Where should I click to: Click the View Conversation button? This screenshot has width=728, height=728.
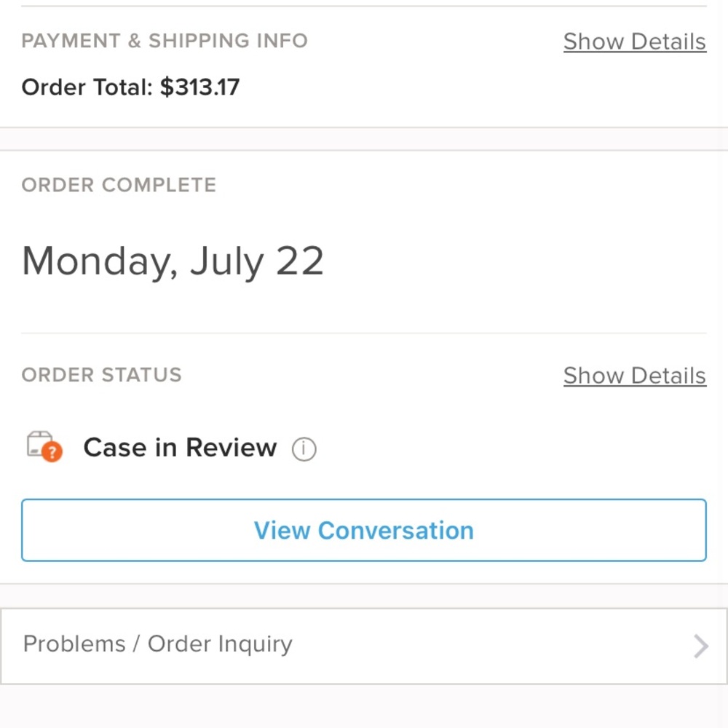point(364,530)
